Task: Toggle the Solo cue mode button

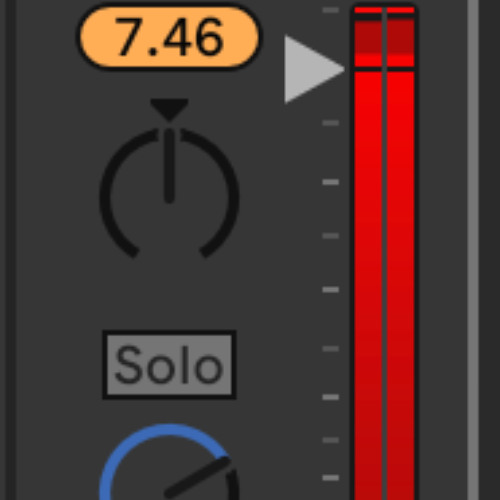Action: [x=169, y=365]
